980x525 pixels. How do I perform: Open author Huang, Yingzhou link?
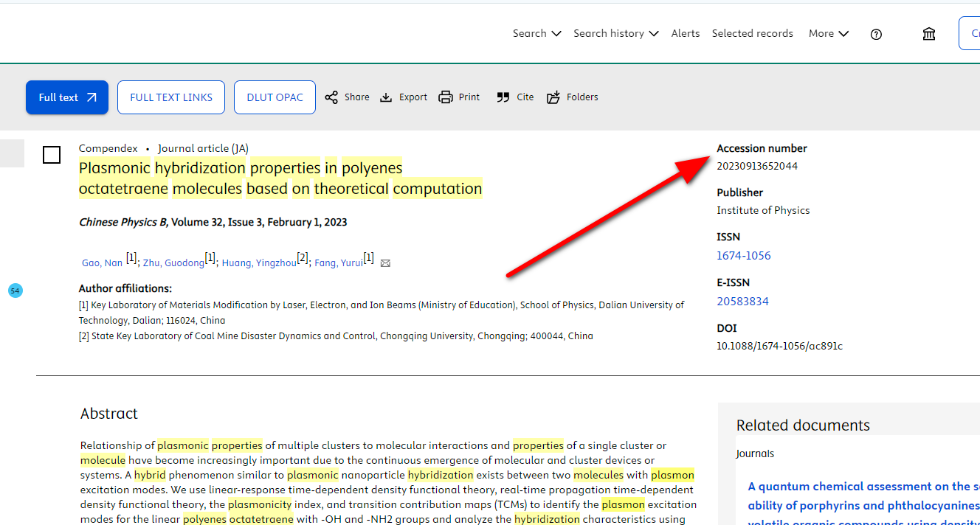point(259,262)
